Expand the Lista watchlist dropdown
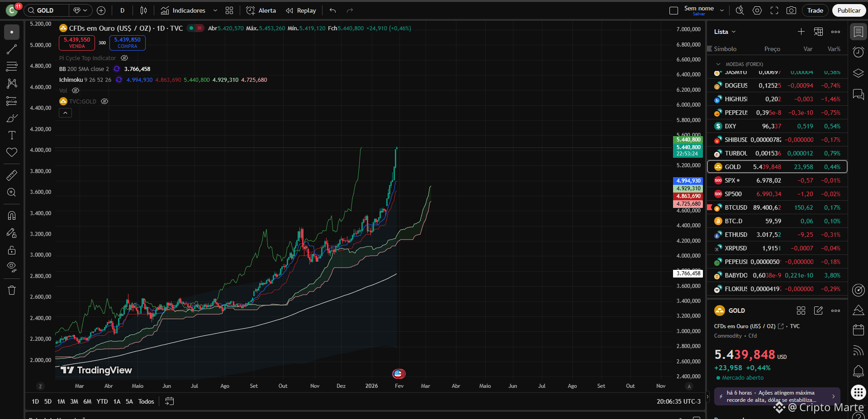The width and height of the screenshot is (868, 419). pyautogui.click(x=725, y=32)
